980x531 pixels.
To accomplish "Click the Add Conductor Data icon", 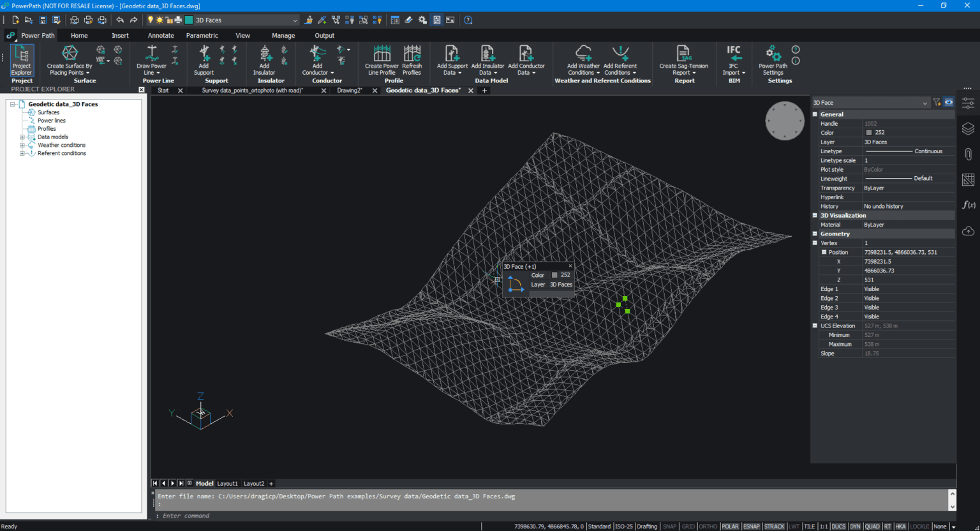I will click(x=526, y=53).
